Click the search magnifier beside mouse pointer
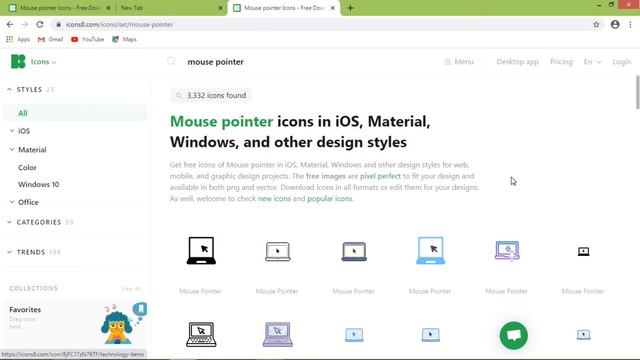The height and width of the screenshot is (360, 640). tap(171, 62)
